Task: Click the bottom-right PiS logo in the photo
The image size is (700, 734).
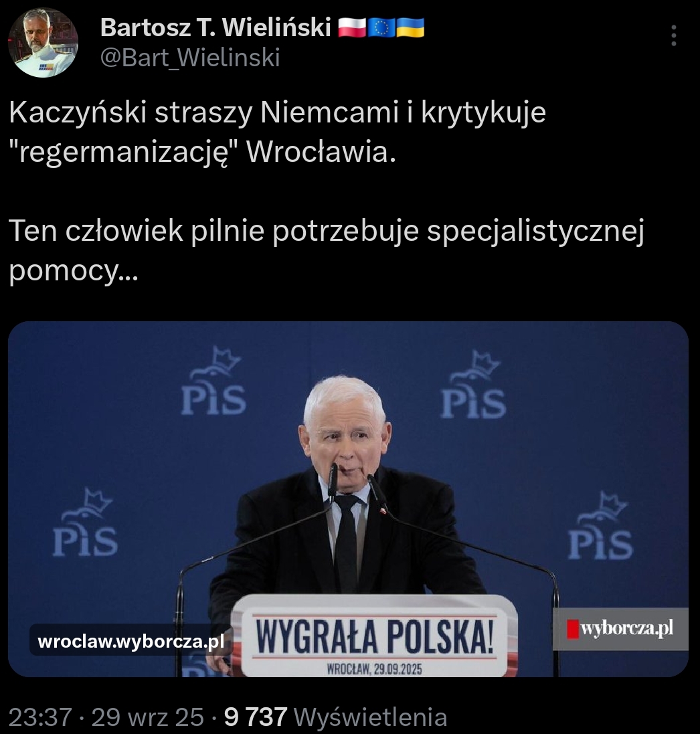Action: 601,525
